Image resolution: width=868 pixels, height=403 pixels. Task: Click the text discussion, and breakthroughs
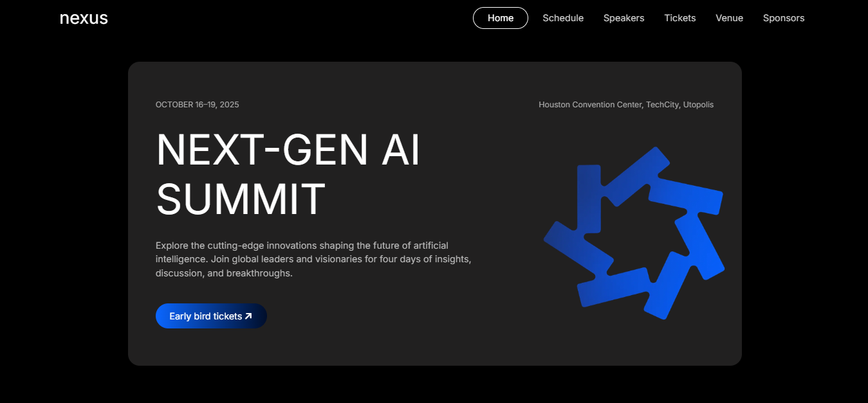point(224,273)
